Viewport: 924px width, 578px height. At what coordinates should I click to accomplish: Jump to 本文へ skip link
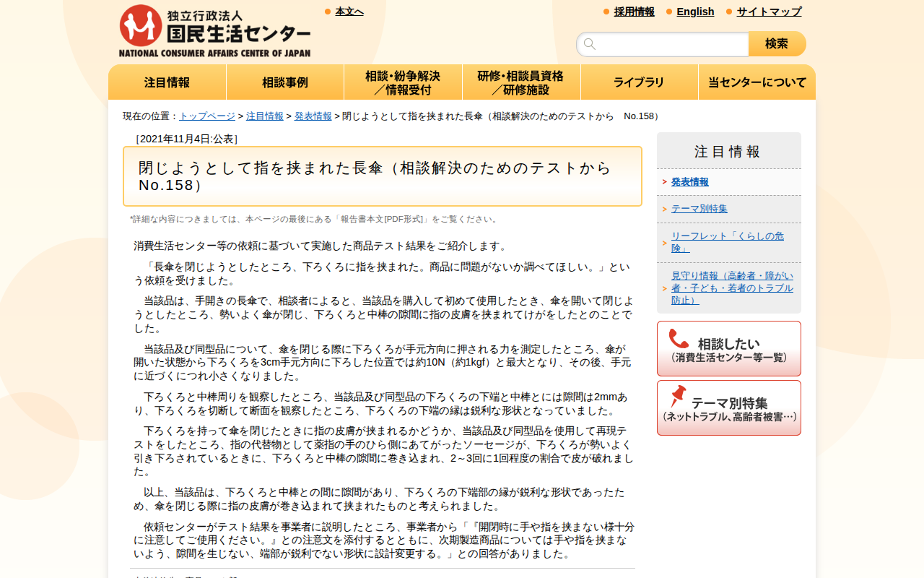pyautogui.click(x=349, y=12)
